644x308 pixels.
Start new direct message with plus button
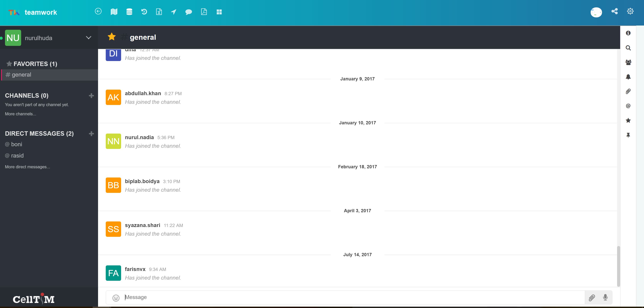point(91,134)
